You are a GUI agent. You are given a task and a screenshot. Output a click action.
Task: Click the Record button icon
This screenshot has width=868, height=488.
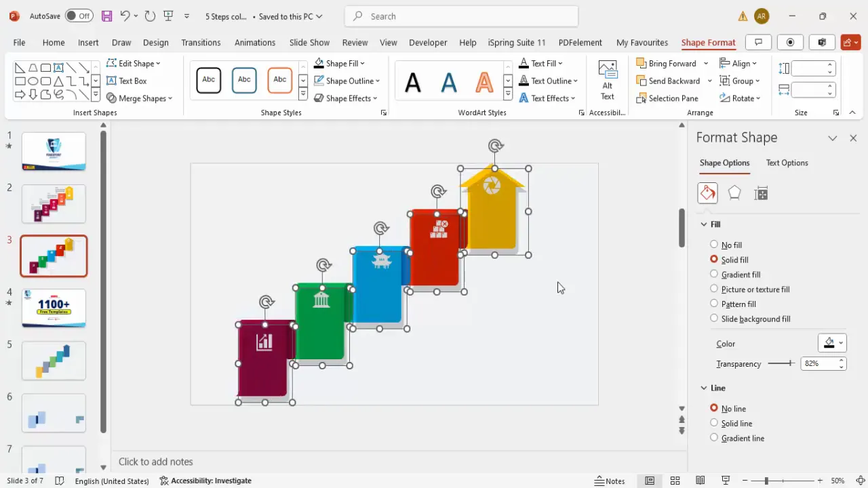(790, 42)
